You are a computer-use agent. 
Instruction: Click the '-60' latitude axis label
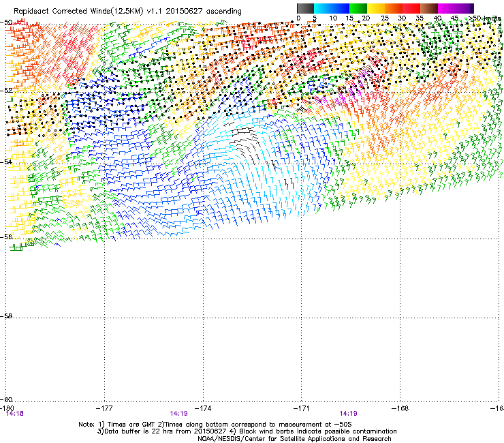click(x=6, y=399)
